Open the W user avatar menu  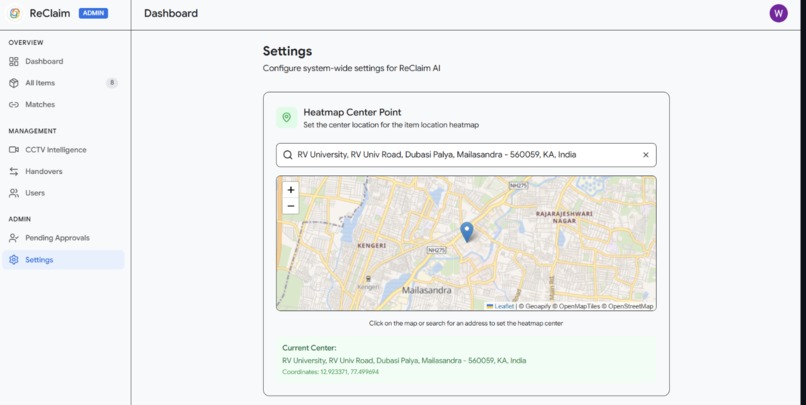tap(778, 13)
